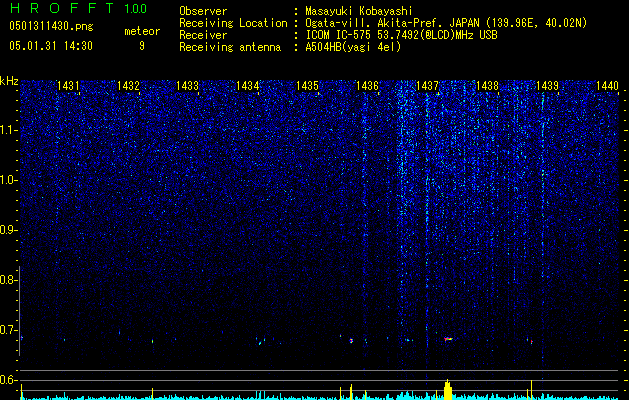Click the 1440 time marker

click(607, 85)
